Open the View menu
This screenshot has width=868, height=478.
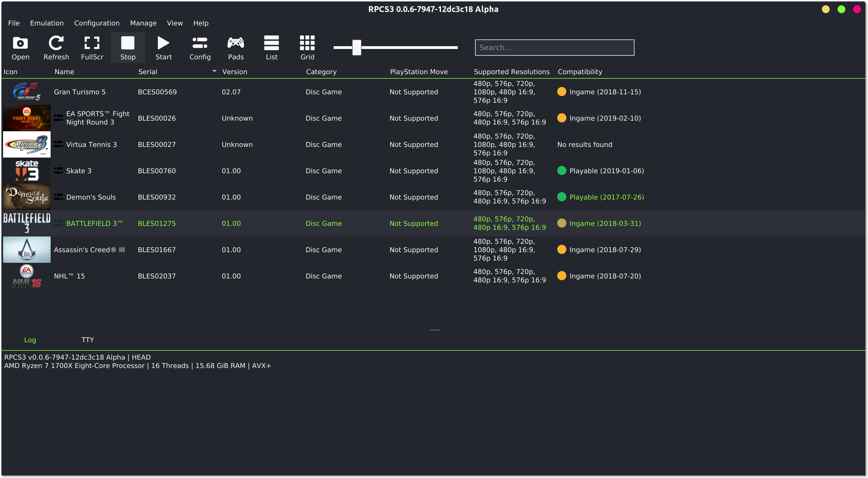(174, 23)
